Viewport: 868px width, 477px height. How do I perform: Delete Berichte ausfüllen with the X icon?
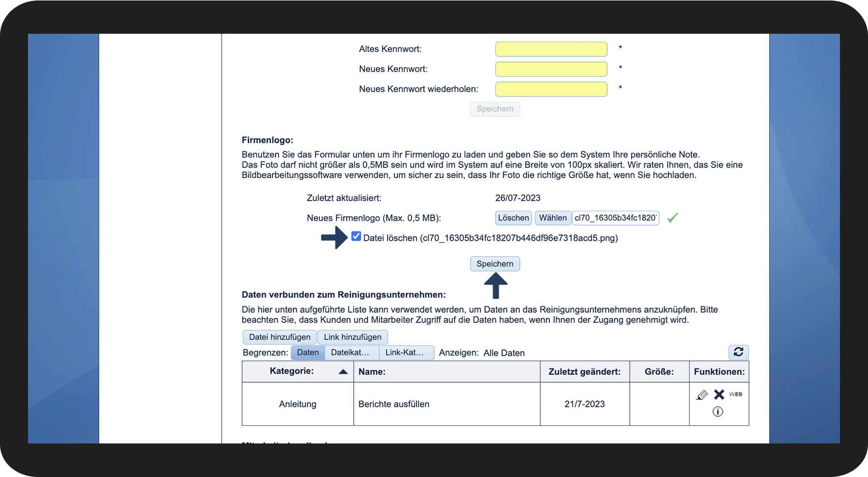point(719,394)
